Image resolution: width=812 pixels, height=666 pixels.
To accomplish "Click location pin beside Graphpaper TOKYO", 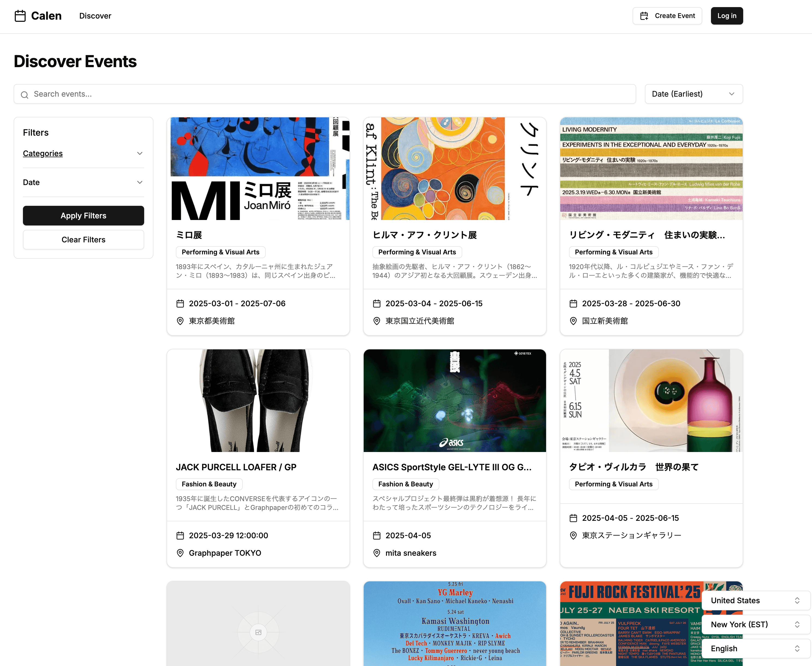I will click(x=180, y=553).
